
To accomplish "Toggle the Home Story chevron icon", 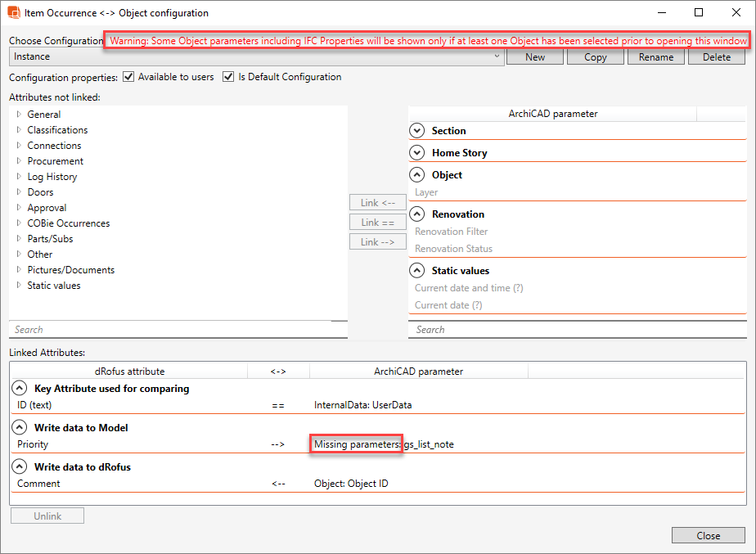I will pos(417,153).
